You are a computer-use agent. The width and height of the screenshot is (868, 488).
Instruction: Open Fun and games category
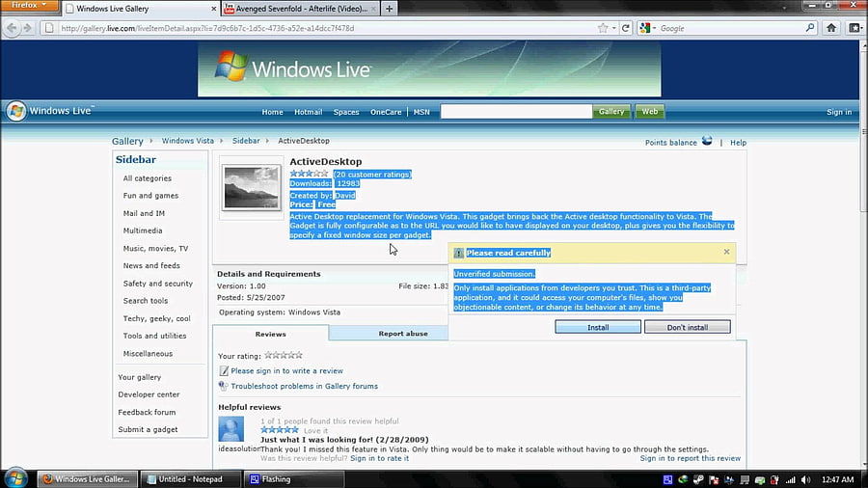[150, 196]
